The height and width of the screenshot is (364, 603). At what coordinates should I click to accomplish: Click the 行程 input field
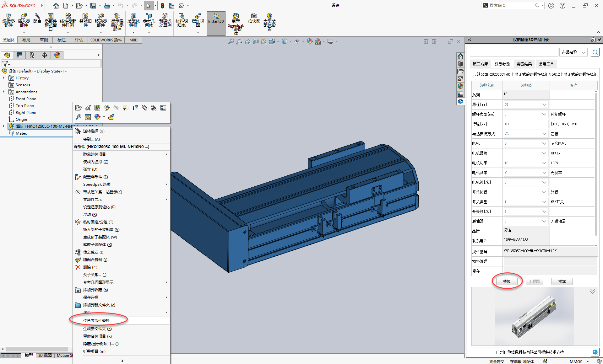[526, 124]
